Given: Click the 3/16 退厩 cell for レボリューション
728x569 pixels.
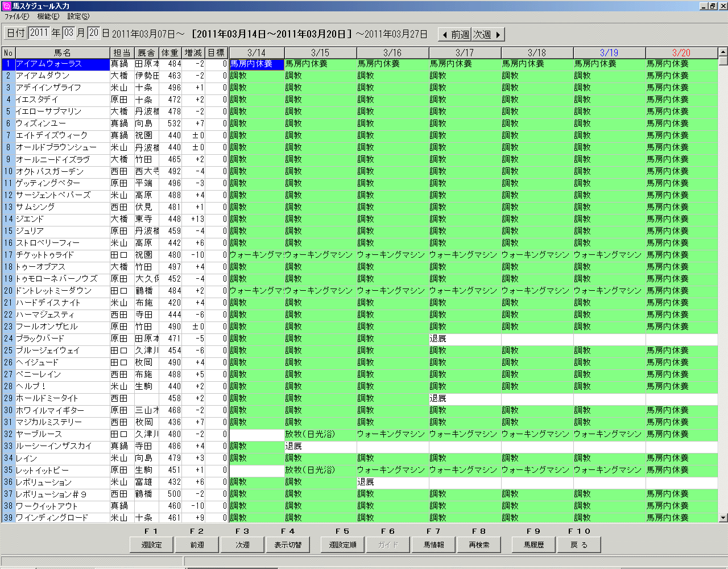Looking at the screenshot, I should (392, 482).
